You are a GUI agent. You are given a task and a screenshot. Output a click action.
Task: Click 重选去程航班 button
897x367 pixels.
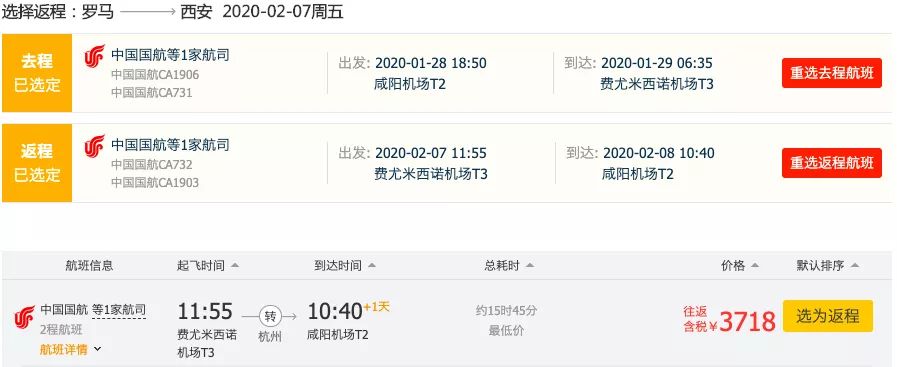[832, 73]
